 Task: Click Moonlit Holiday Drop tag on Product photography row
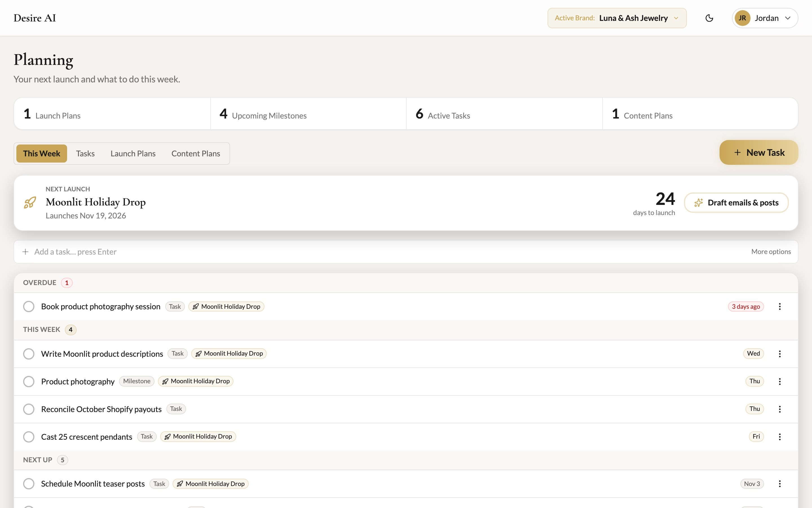(196, 381)
